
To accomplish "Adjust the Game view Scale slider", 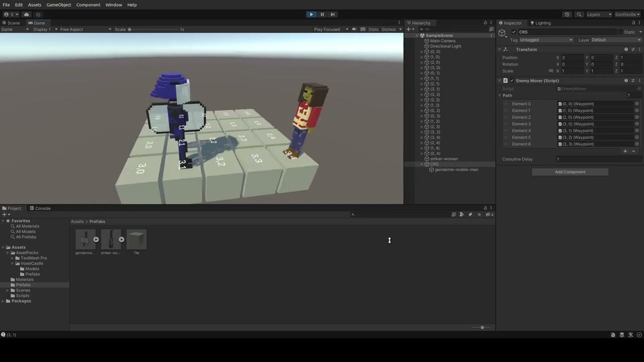I will tap(153, 29).
